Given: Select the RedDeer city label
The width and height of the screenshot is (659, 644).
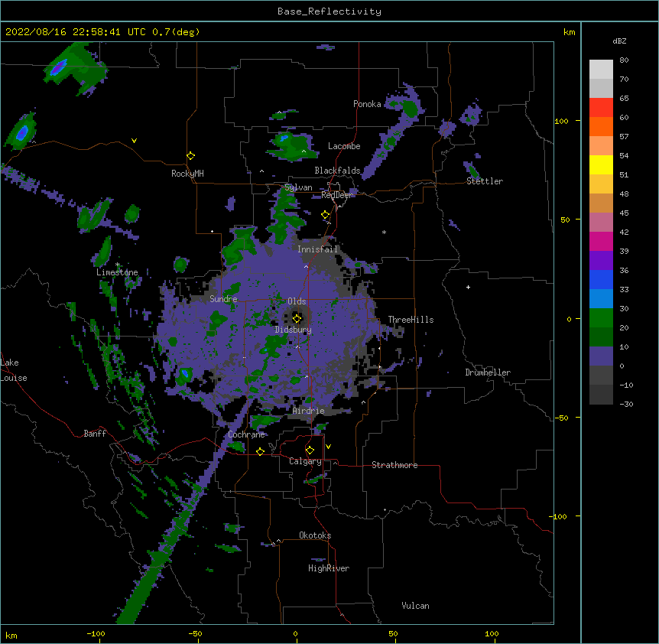Looking at the screenshot, I should 336,195.
